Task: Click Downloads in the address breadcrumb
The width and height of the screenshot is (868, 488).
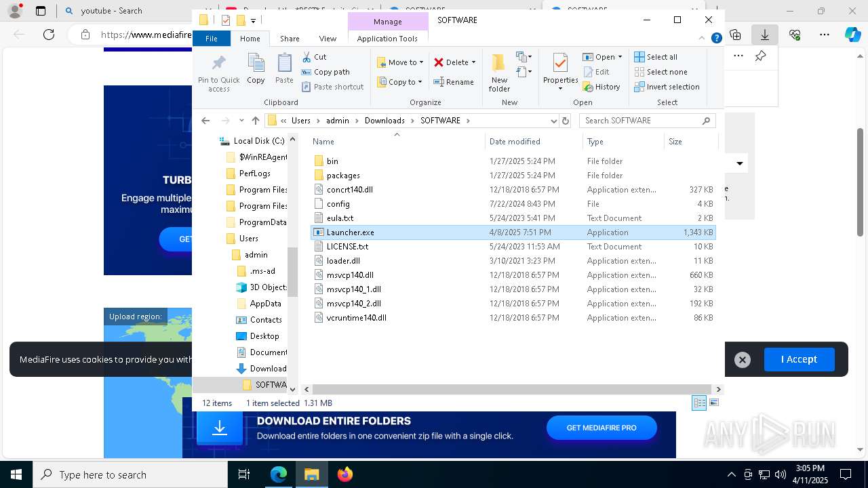Action: pyautogui.click(x=384, y=121)
